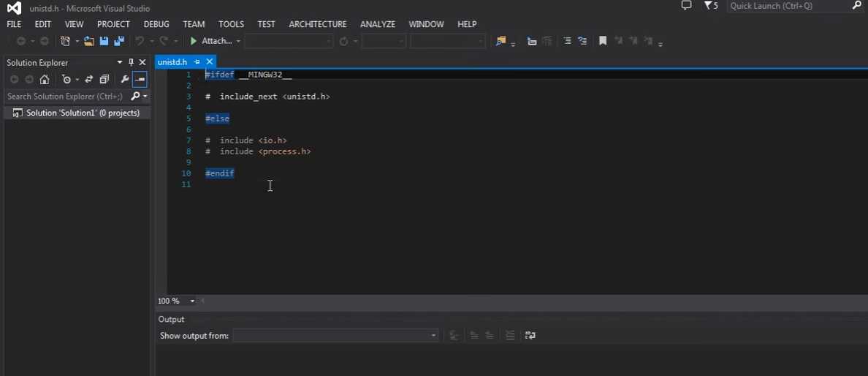Click Collapse All in Solution Explorer

pos(104,80)
